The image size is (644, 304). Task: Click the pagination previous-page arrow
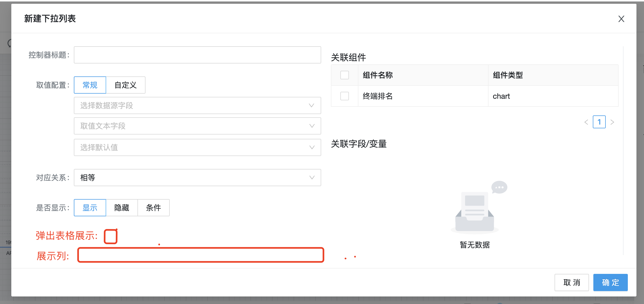point(586,122)
